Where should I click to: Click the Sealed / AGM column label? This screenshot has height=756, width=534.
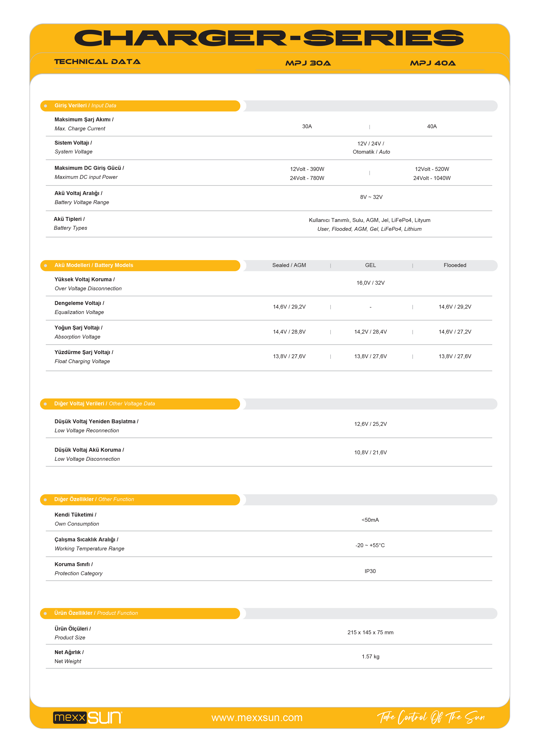[x=289, y=265]
